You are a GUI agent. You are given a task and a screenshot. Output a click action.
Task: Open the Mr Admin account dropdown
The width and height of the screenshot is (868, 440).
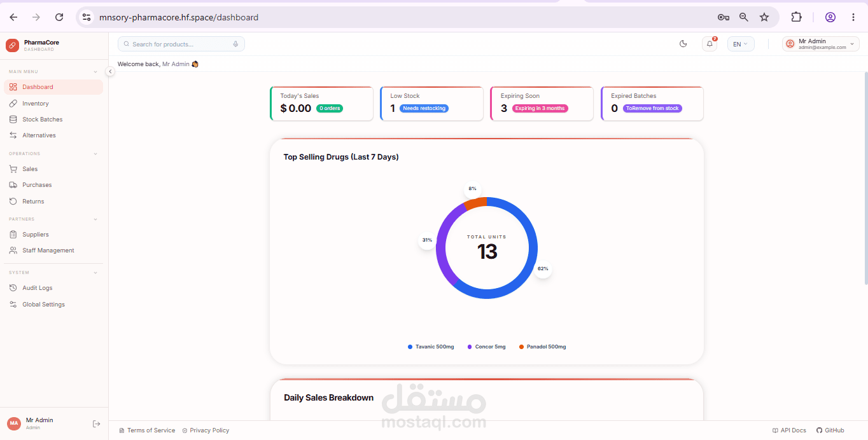(821, 44)
